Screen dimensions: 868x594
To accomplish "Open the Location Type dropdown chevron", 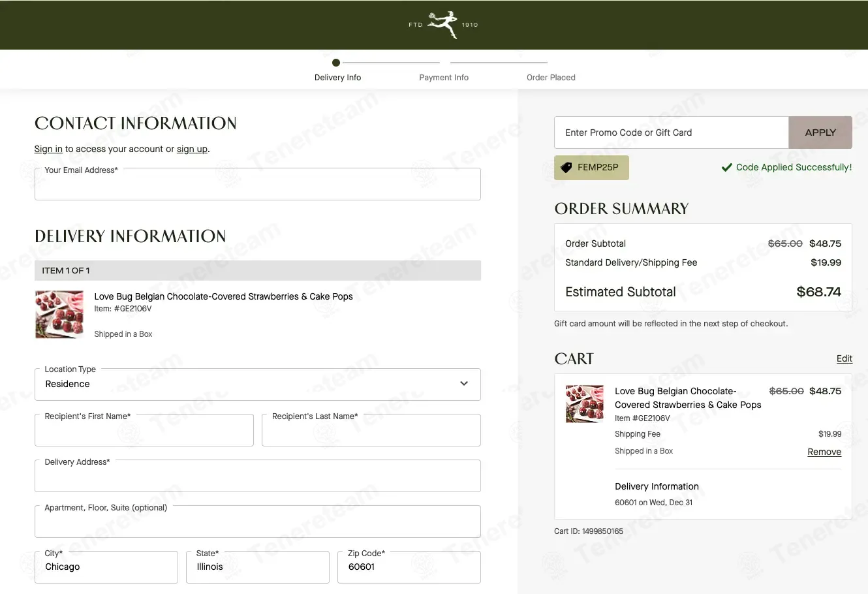I will tap(464, 384).
